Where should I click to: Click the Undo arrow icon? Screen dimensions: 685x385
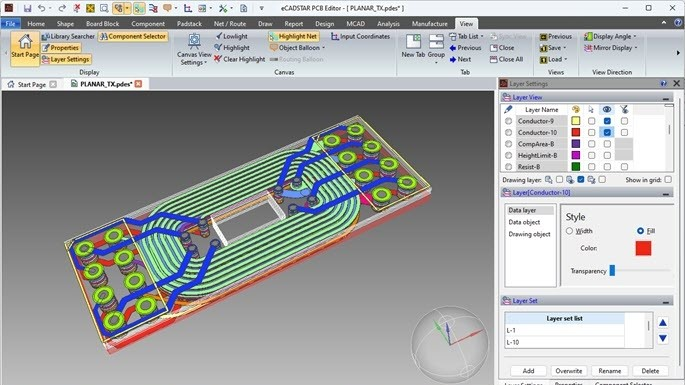click(42, 8)
